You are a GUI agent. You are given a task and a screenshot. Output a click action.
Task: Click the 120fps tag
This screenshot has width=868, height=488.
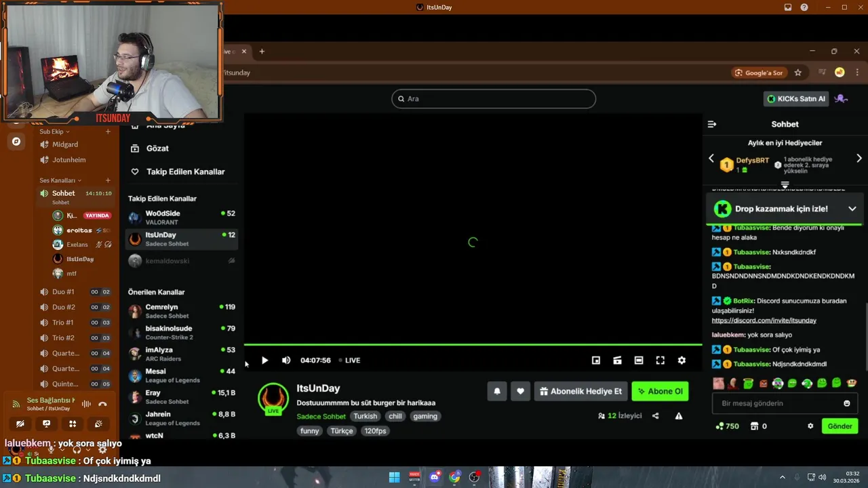[375, 431]
